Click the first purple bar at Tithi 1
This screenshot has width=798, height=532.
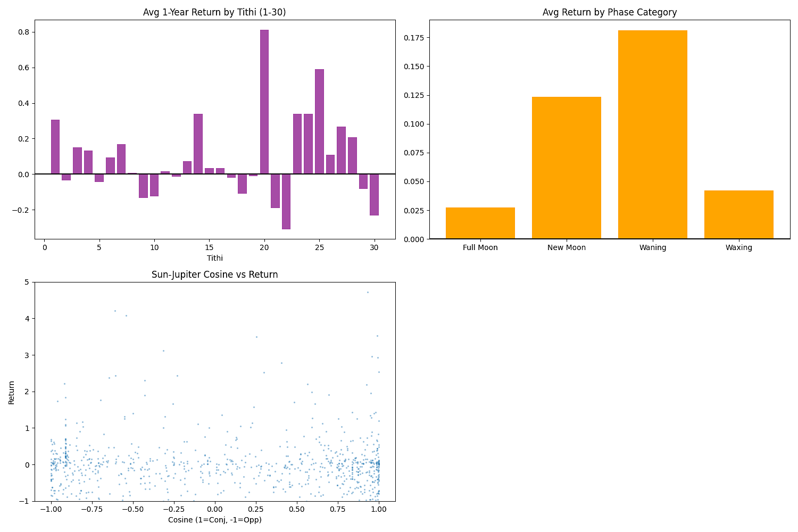[55, 147]
